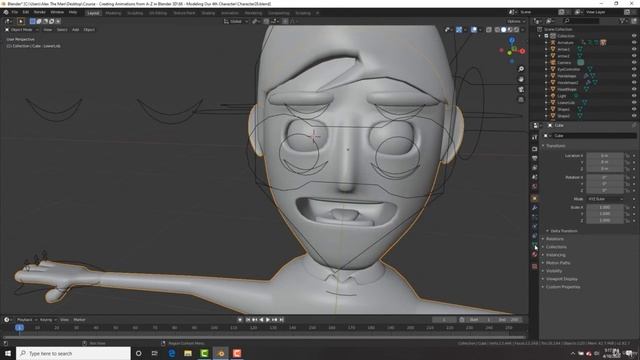Image resolution: width=640 pixels, height=360 pixels.
Task: Open the viewport Object menu
Action: (x=89, y=30)
